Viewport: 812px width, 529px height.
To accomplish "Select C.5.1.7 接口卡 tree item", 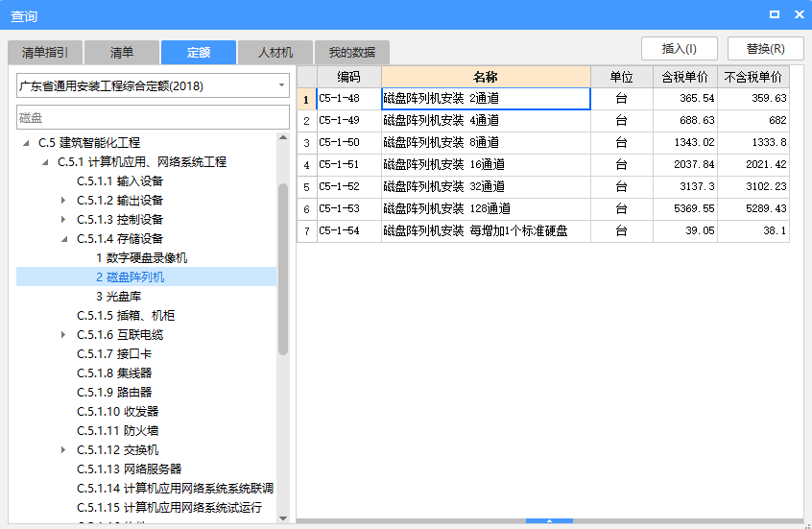I will [114, 354].
